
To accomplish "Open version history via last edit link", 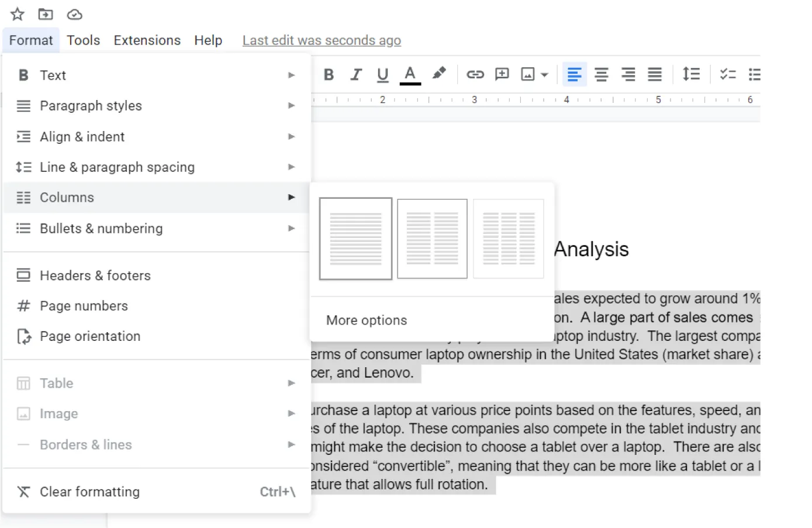I will pyautogui.click(x=321, y=40).
